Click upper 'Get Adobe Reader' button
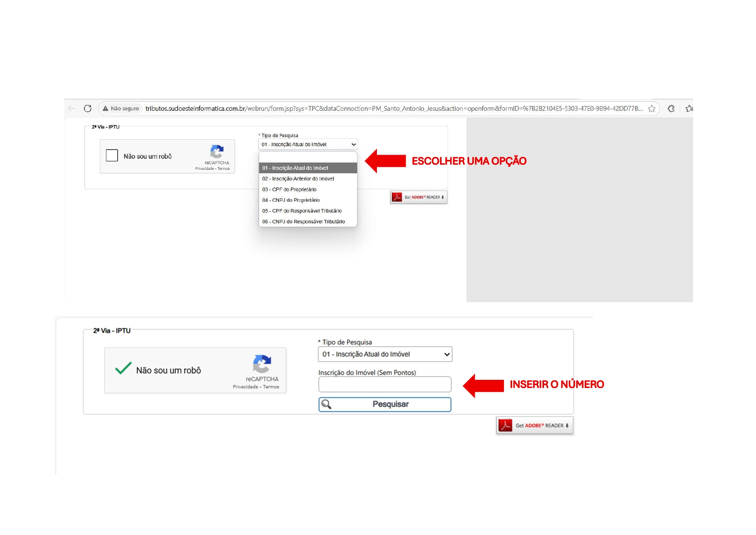This screenshot has height=535, width=756. (419, 197)
